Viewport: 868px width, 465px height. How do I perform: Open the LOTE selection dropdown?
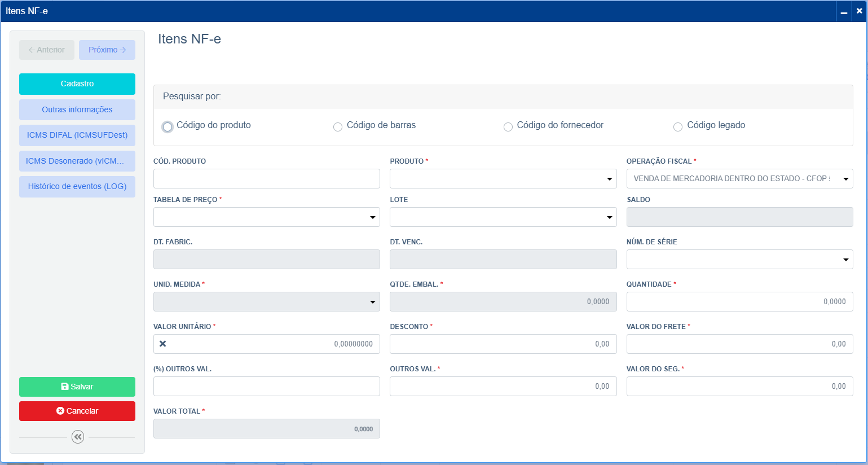point(610,217)
